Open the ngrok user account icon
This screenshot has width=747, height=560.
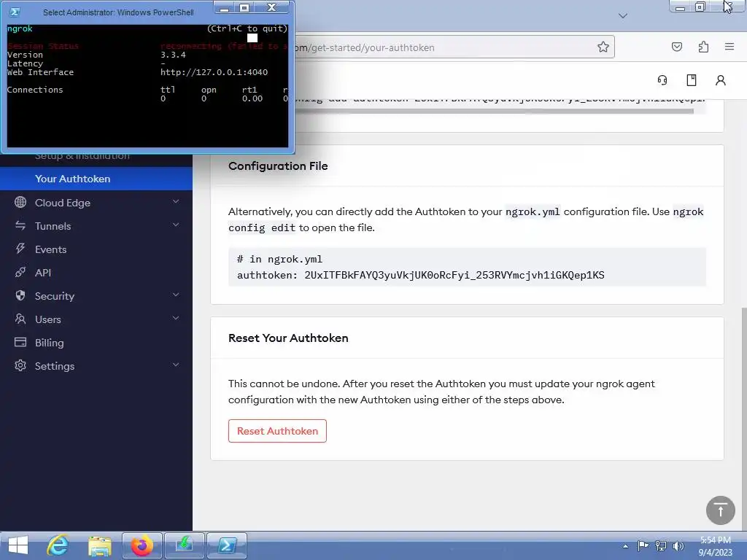coord(720,80)
